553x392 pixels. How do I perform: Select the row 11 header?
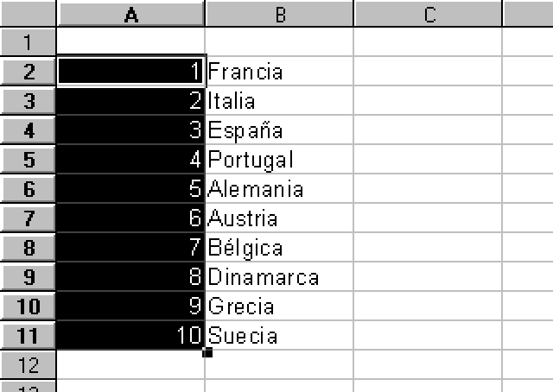tap(28, 335)
